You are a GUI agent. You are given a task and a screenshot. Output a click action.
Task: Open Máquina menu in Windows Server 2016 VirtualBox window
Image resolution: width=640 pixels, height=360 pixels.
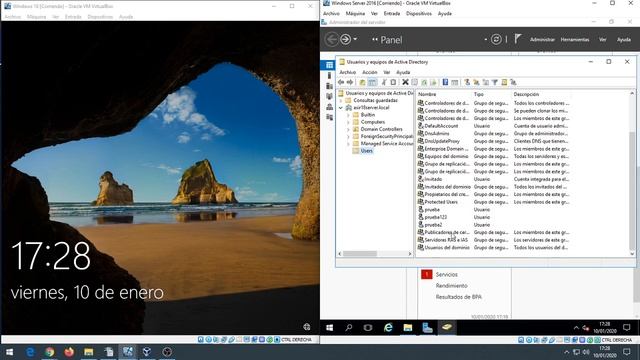click(355, 13)
